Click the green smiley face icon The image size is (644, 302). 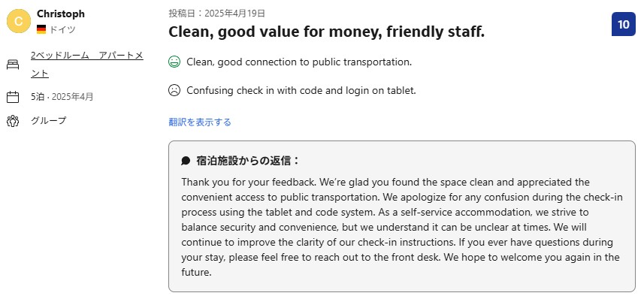pos(174,62)
